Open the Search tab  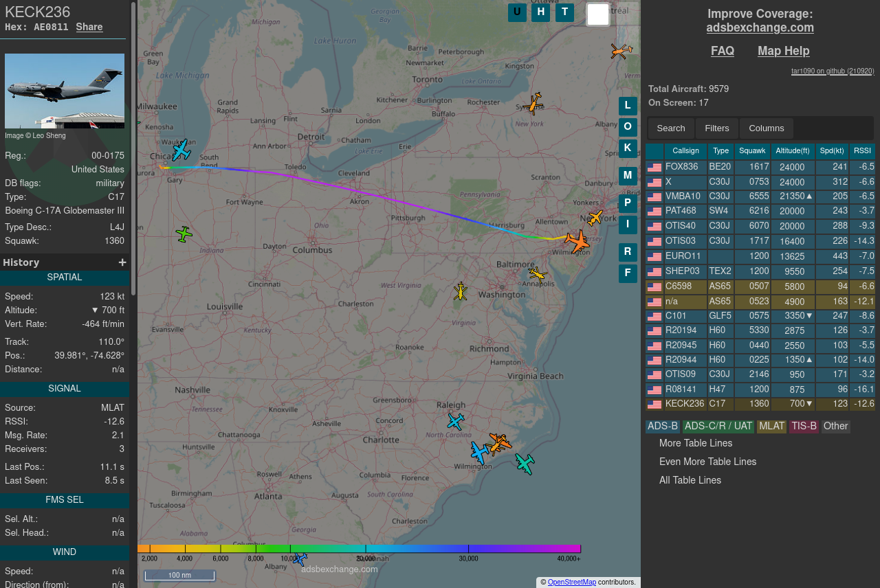[x=671, y=128]
